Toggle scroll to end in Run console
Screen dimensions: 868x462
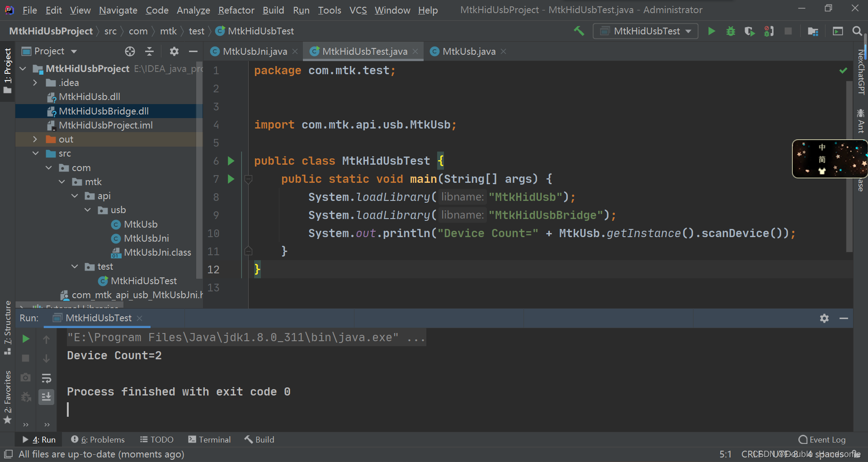[x=46, y=397]
